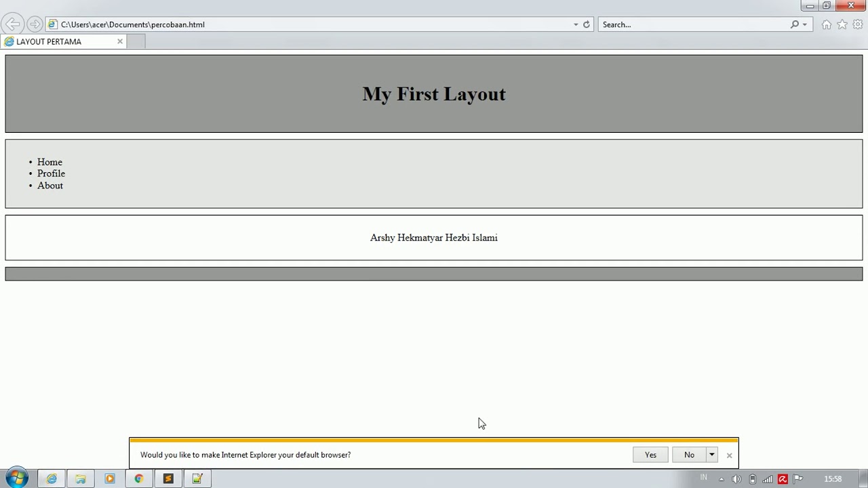The height and width of the screenshot is (488, 868).
Task: Click the Windows Start orb
Action: pos(17,478)
